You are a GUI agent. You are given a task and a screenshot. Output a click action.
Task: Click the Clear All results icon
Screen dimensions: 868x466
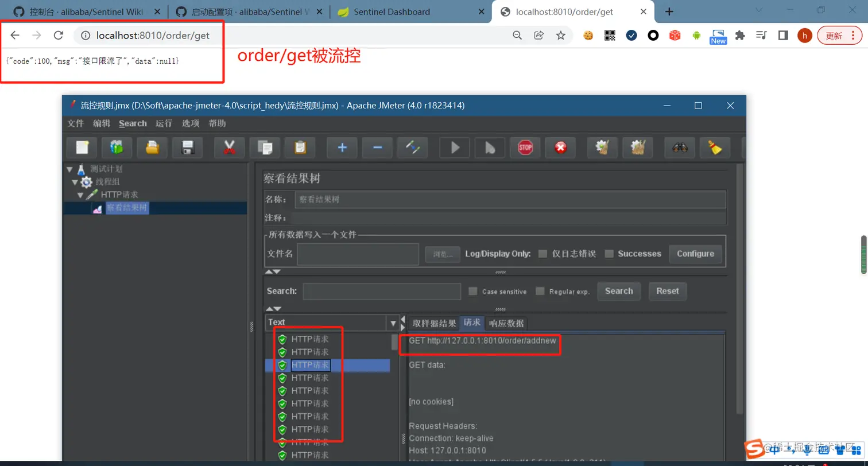click(638, 147)
